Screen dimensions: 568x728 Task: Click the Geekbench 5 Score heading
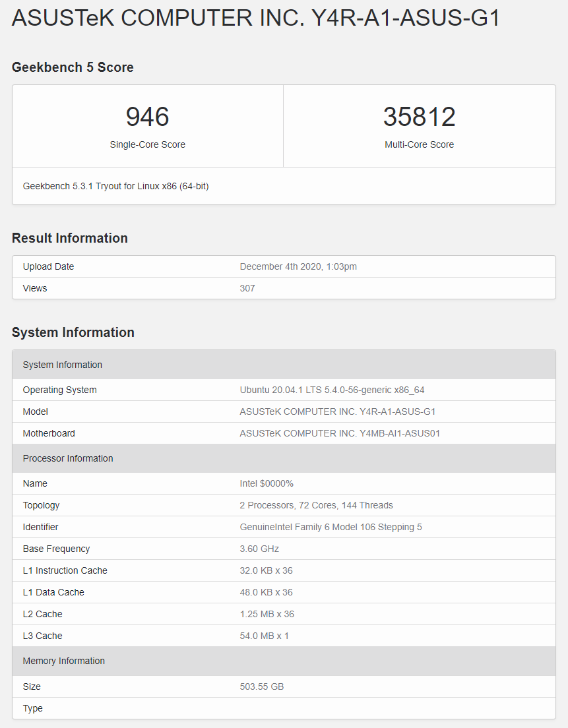click(x=73, y=67)
